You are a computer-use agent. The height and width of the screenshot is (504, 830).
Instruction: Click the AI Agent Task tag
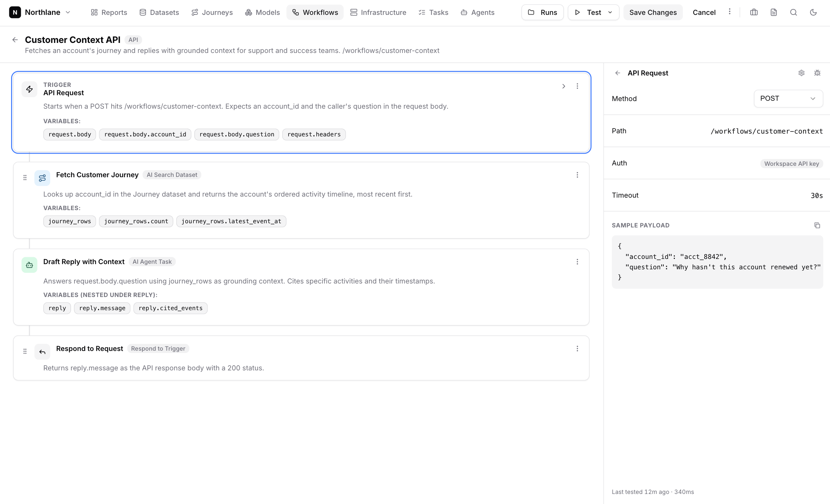click(152, 262)
